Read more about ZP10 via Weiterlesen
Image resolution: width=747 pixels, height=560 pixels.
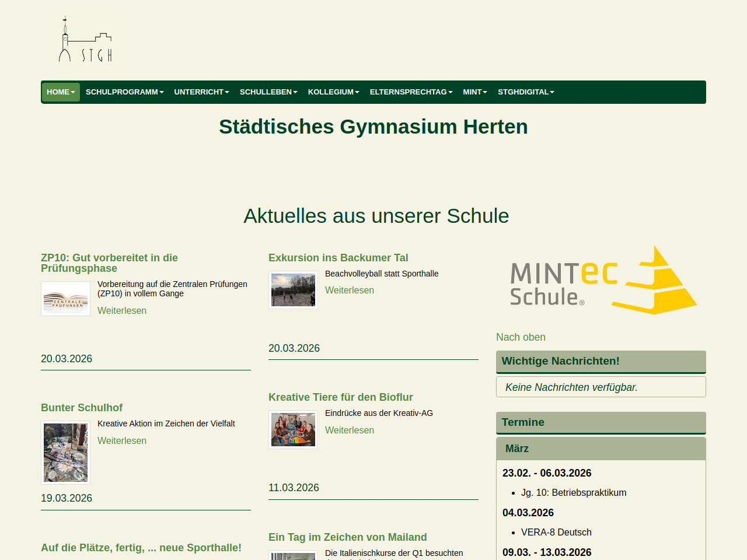pyautogui.click(x=122, y=311)
